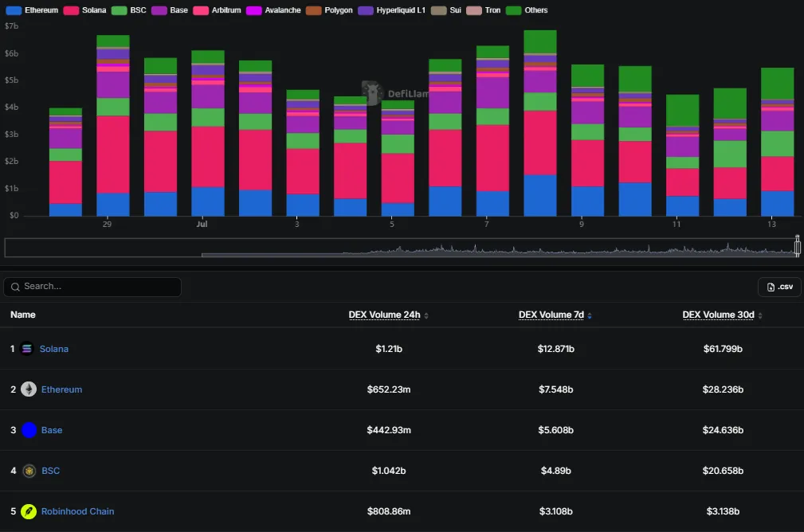Select Solana 30d volume $61.799b
804x532 pixels.
click(x=723, y=349)
